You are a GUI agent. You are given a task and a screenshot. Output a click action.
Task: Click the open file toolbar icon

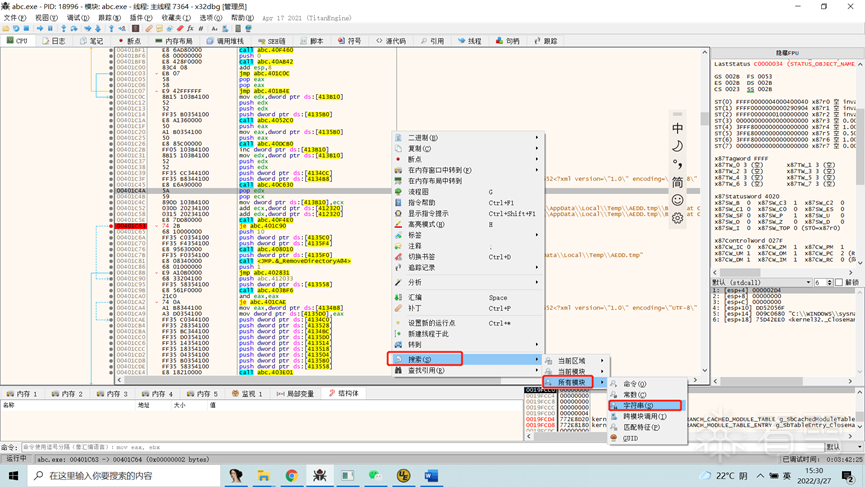6,28
